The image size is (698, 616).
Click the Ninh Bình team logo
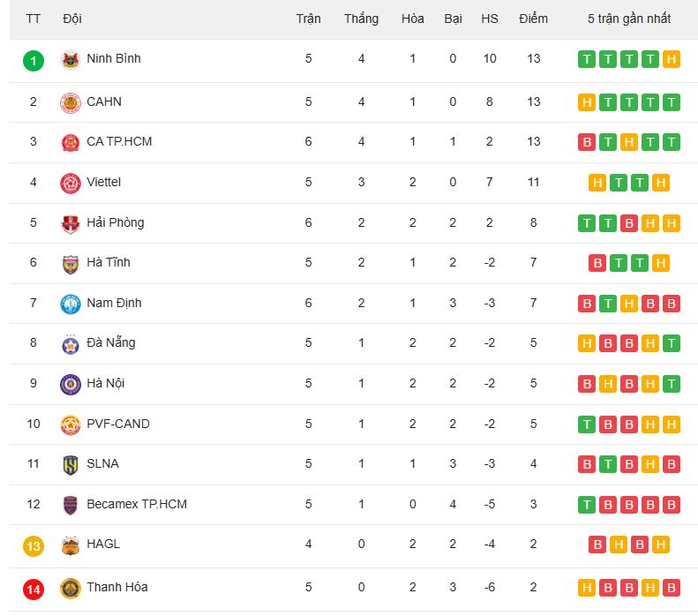tap(71, 60)
